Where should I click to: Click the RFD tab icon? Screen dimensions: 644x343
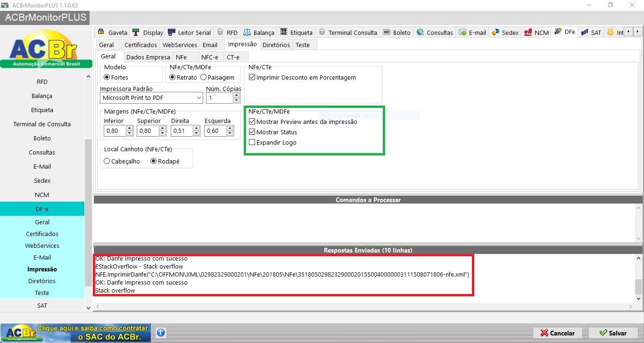point(220,32)
